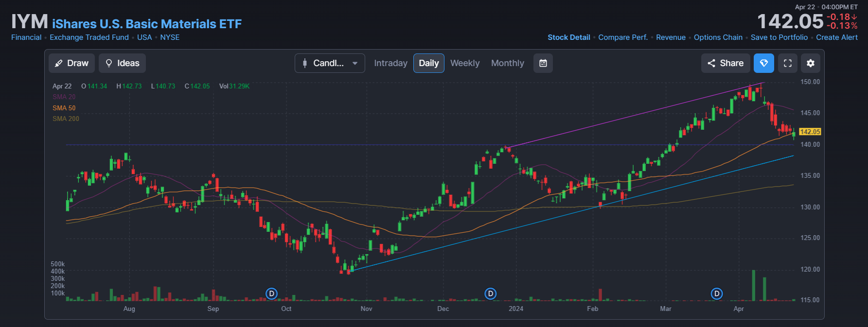Toggle the SMA 200 indicator label
Image resolution: width=868 pixels, height=327 pixels.
click(66, 119)
